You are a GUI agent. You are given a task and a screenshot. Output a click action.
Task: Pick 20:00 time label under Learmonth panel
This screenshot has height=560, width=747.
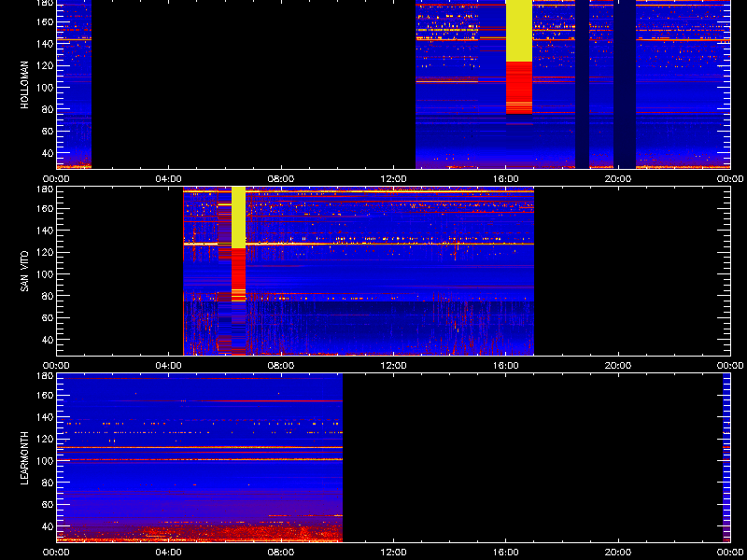tap(618, 553)
